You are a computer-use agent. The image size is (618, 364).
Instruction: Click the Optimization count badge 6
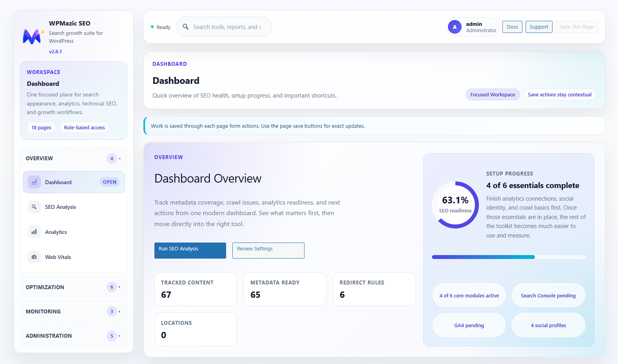pyautogui.click(x=112, y=287)
